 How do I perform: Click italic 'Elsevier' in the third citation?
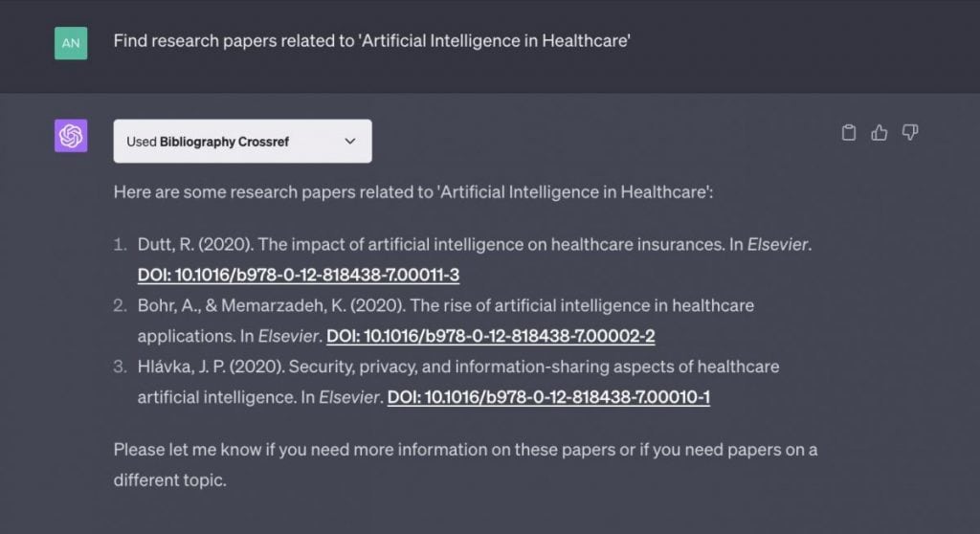(348, 397)
